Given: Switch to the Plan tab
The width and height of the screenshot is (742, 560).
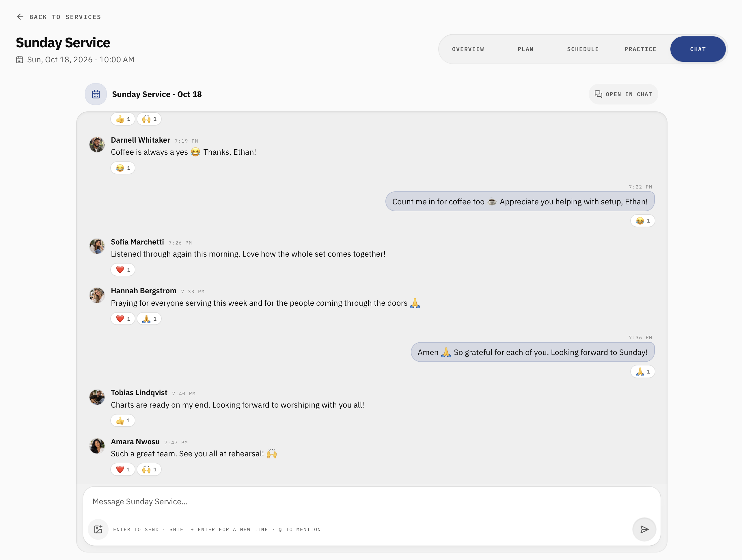Looking at the screenshot, I should 525,49.
